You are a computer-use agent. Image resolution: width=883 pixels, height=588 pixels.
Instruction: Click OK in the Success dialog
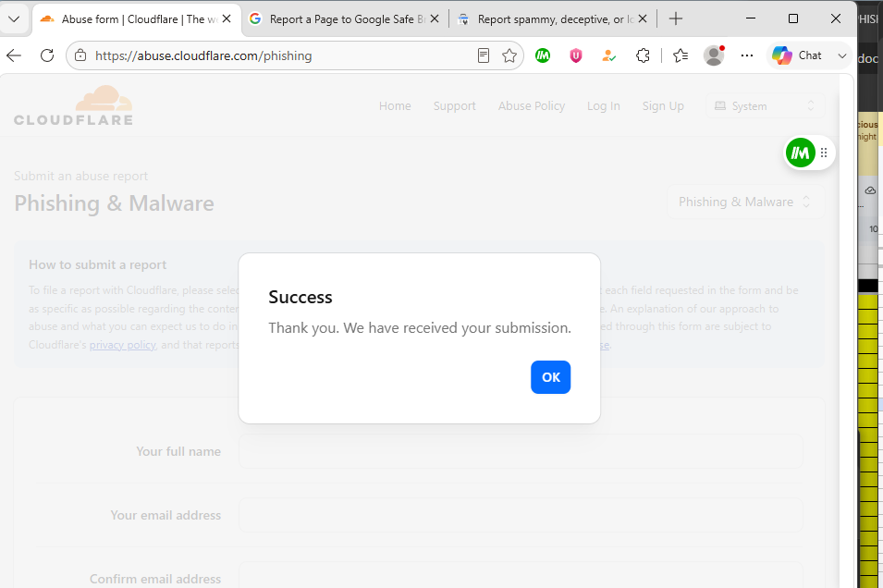[x=550, y=377]
